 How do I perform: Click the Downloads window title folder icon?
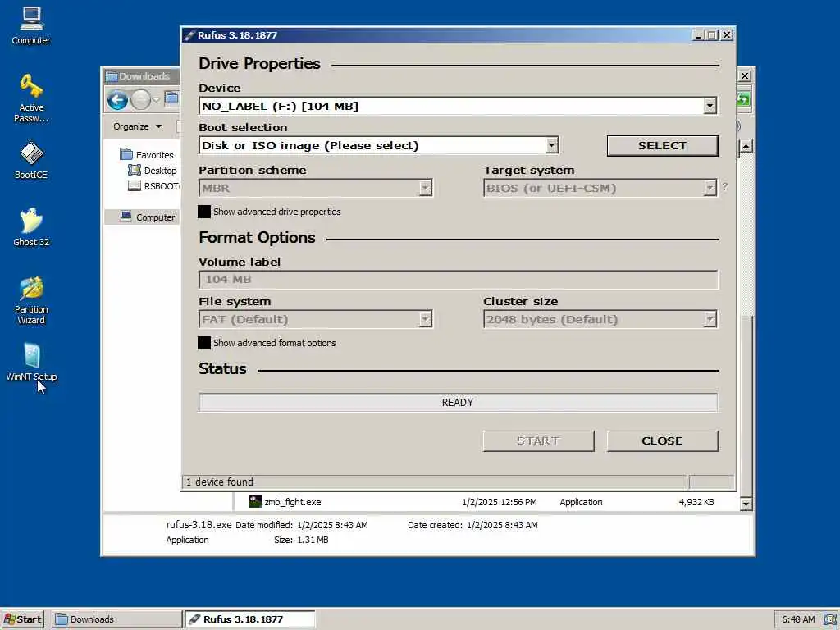[112, 76]
